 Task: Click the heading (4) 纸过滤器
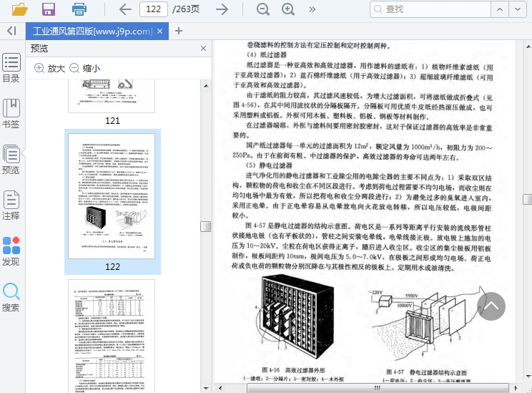tap(266, 54)
